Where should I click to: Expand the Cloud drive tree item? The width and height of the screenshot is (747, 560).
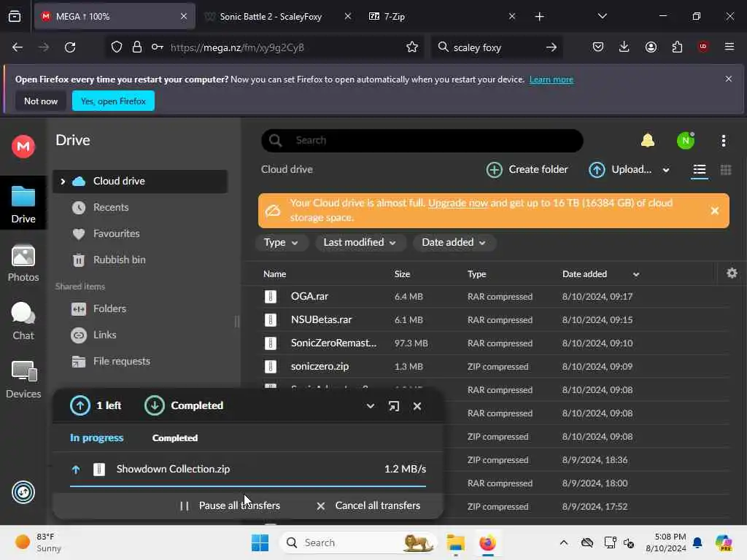[63, 182]
